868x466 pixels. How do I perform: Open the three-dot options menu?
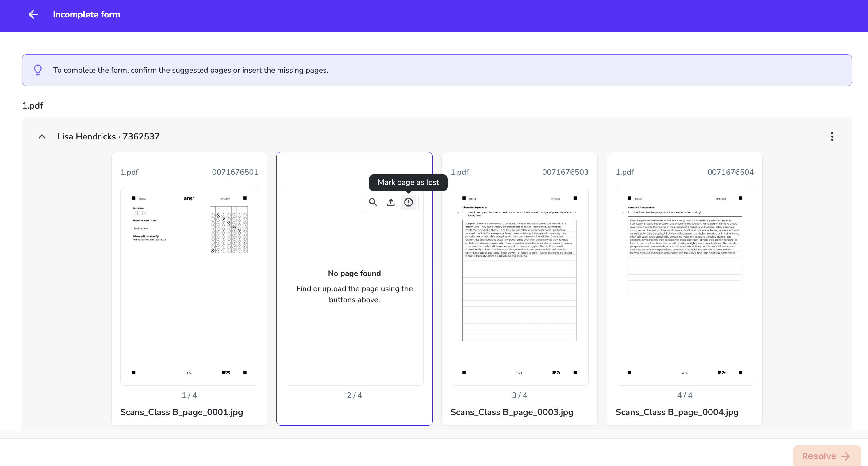click(x=832, y=136)
